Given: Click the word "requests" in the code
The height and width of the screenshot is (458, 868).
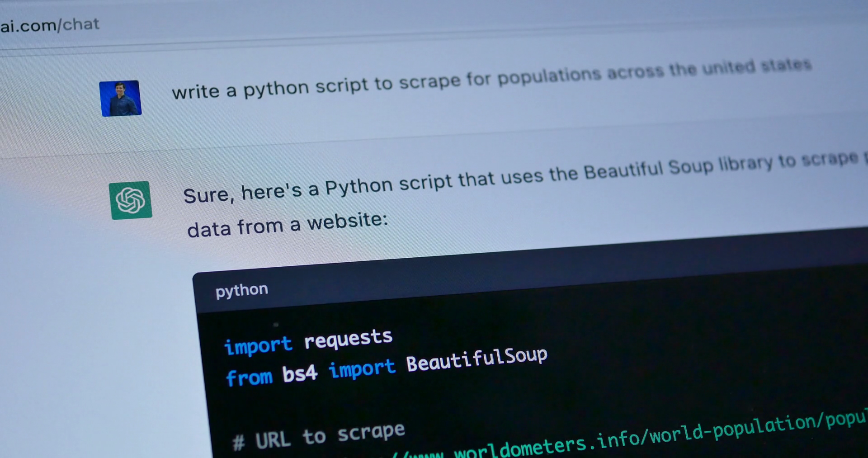Looking at the screenshot, I should tap(348, 339).
